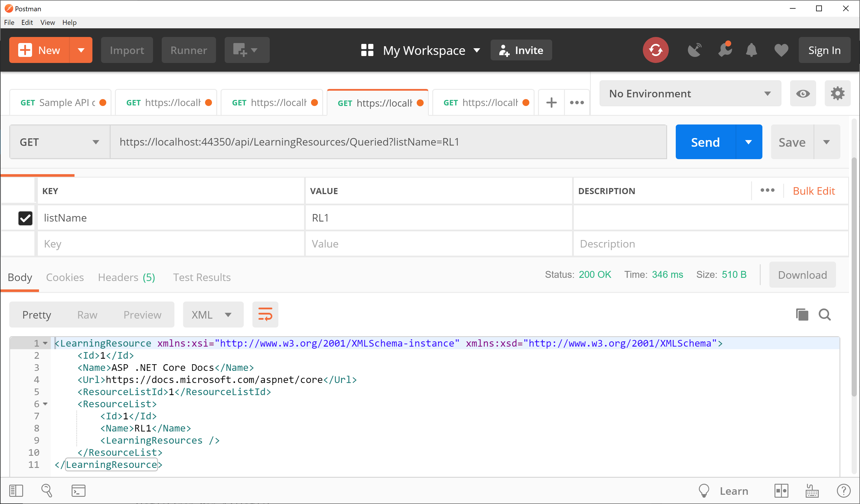Open Bulk Edit for query parameters
Image resolution: width=860 pixels, height=504 pixels.
coord(814,191)
